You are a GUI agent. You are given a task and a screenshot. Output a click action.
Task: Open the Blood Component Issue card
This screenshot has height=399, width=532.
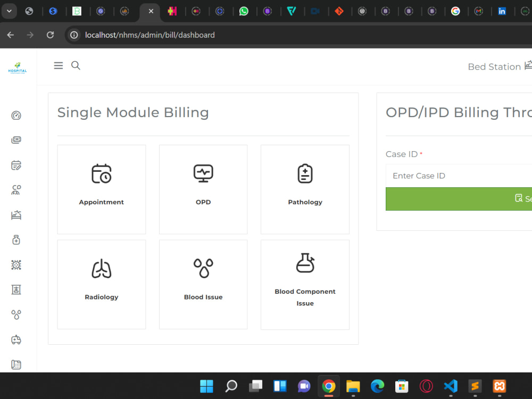[305, 284]
